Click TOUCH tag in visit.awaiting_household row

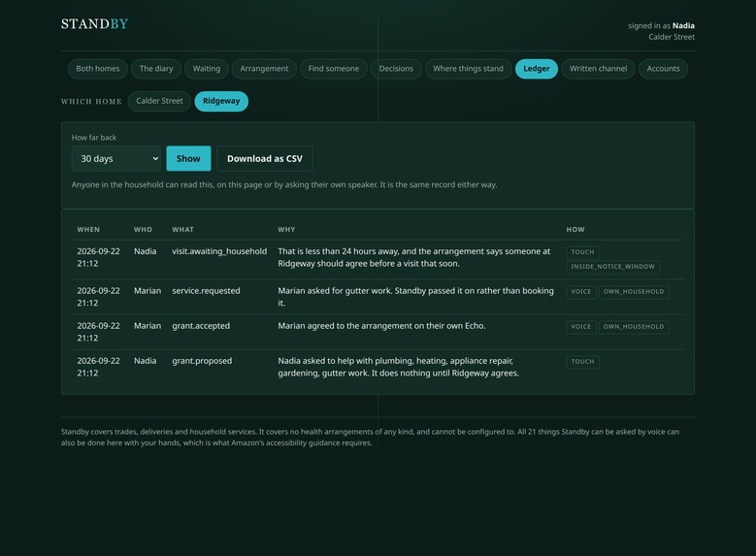point(583,252)
